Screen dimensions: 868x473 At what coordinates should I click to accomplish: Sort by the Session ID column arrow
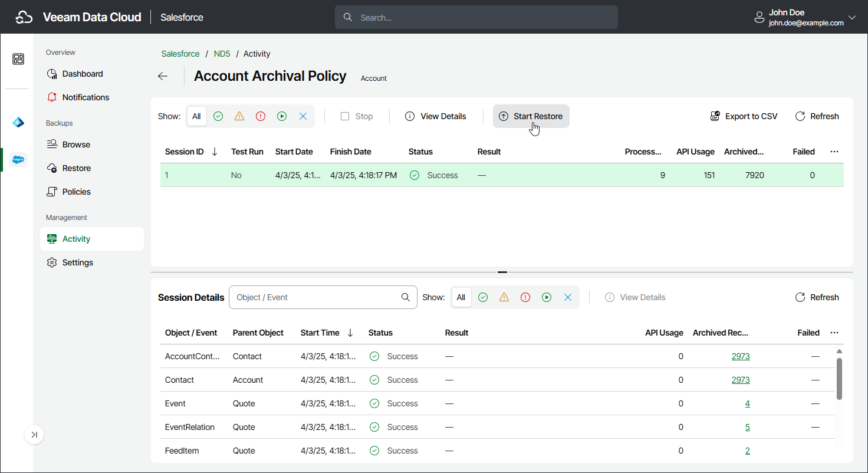coord(215,152)
